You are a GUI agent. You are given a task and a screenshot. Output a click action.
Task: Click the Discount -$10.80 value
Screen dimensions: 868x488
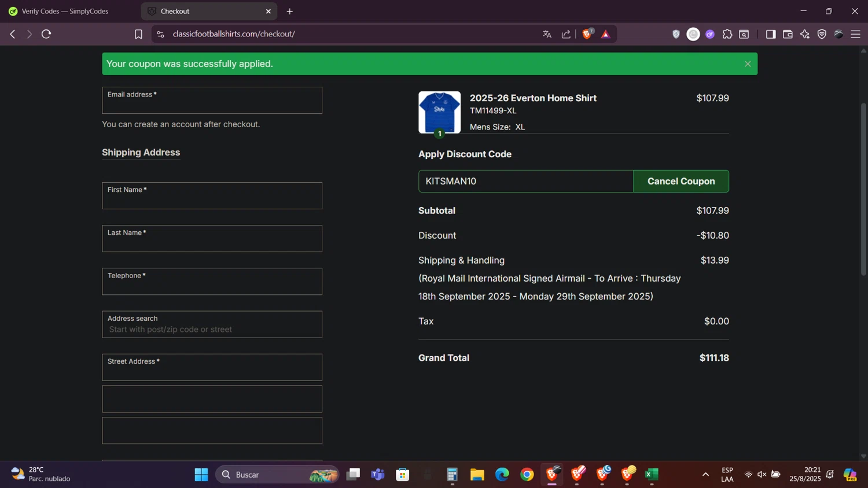pyautogui.click(x=712, y=235)
